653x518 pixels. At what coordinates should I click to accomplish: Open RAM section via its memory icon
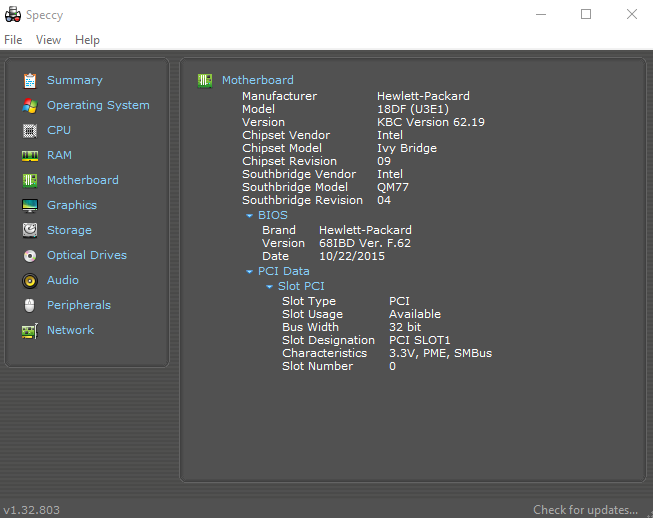(29, 155)
